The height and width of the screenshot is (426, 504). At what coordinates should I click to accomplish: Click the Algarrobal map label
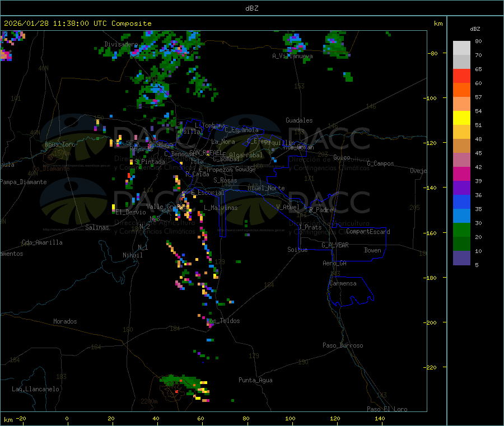[x=246, y=155]
